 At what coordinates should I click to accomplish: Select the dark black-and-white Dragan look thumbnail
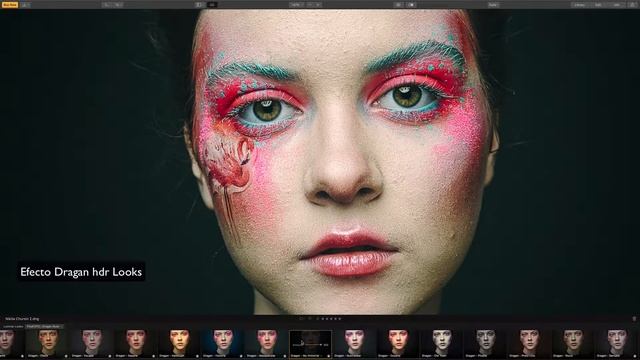coord(486,343)
